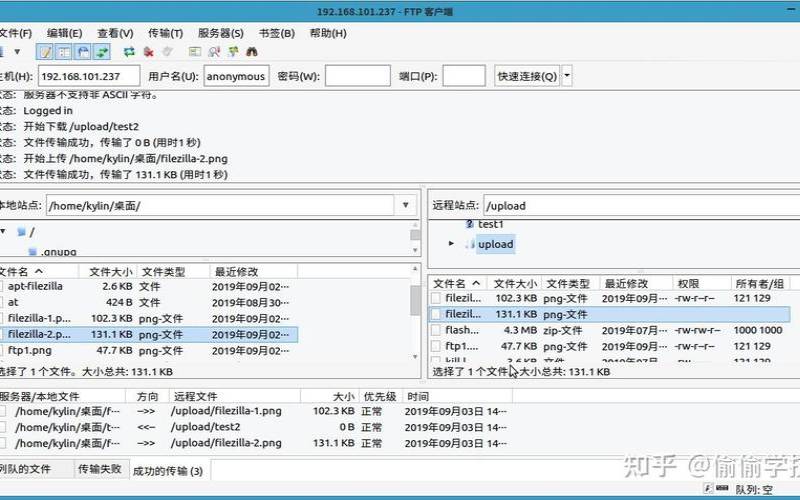800x500 pixels.
Task: Toggle the local directory tree icon
Action: coord(64,52)
